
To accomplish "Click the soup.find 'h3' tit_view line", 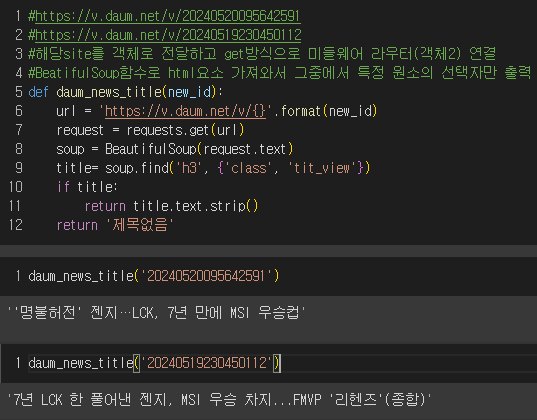I will pos(213,168).
